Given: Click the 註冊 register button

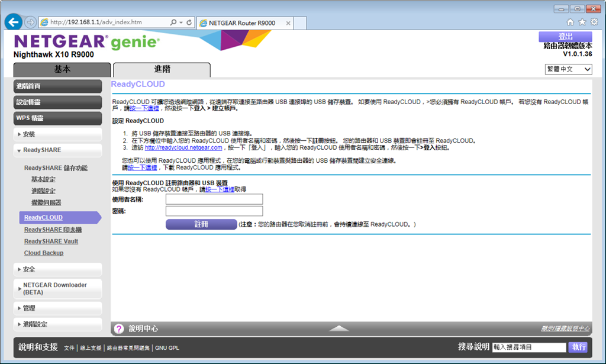Looking at the screenshot, I should pos(201,224).
